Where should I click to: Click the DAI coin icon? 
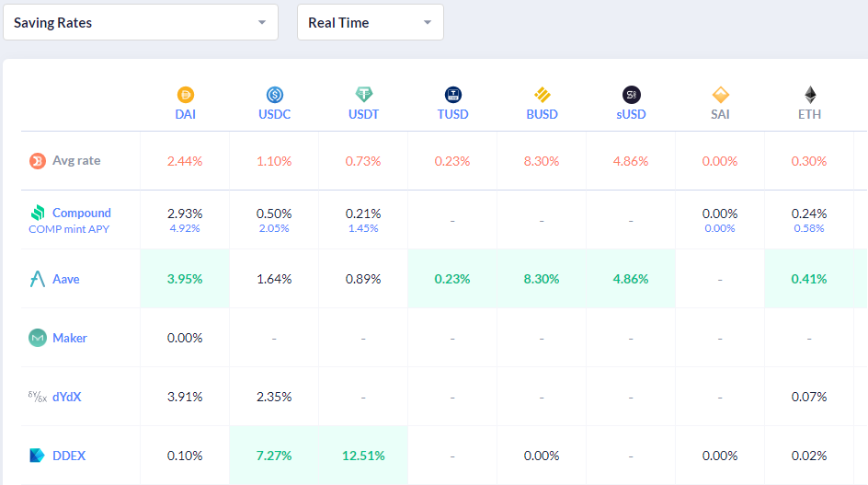[186, 95]
